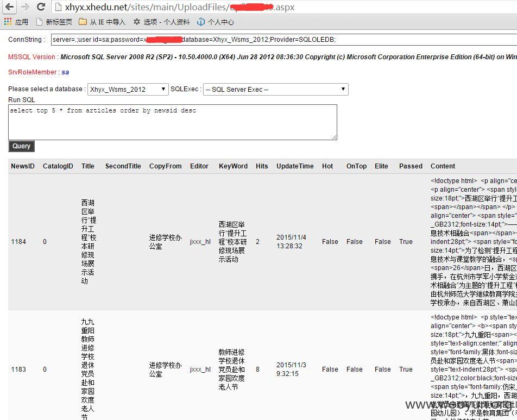Click the Elite column header
This screenshot has width=517, height=420.
(381, 166)
